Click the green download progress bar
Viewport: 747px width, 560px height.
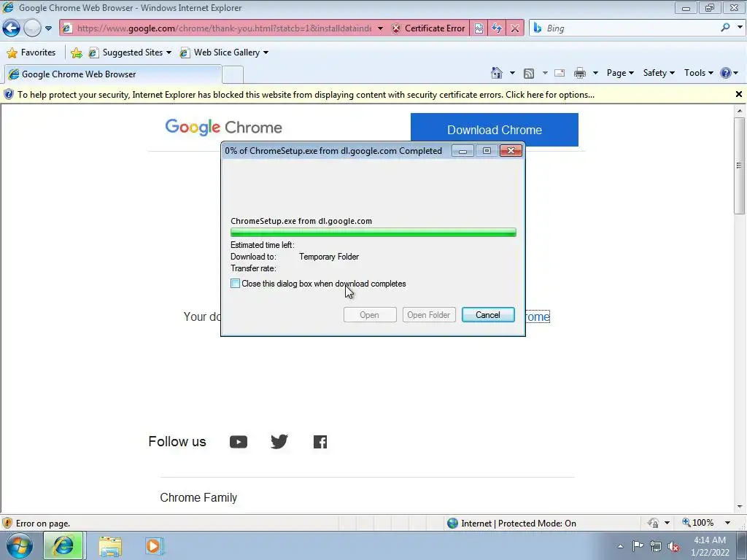tap(373, 233)
